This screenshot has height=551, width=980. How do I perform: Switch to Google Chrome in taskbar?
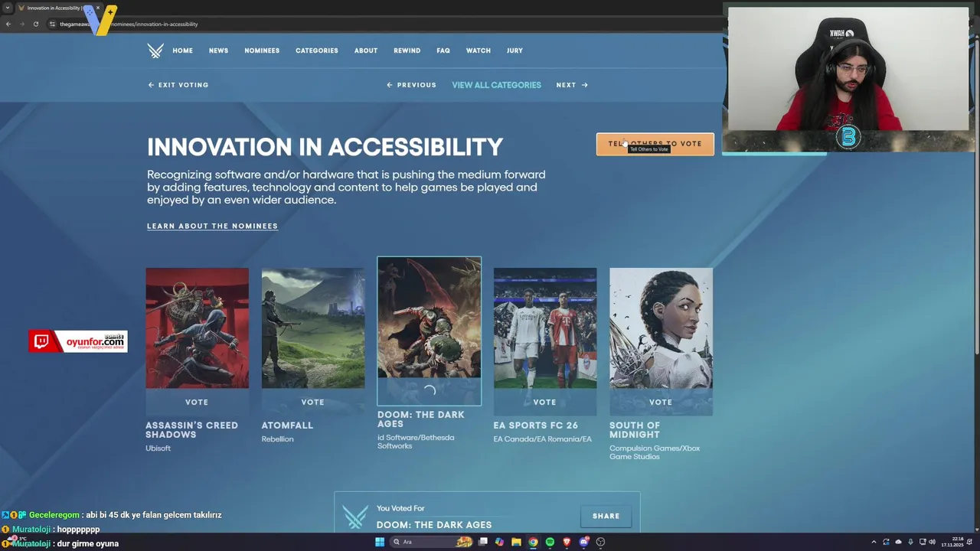coord(533,542)
